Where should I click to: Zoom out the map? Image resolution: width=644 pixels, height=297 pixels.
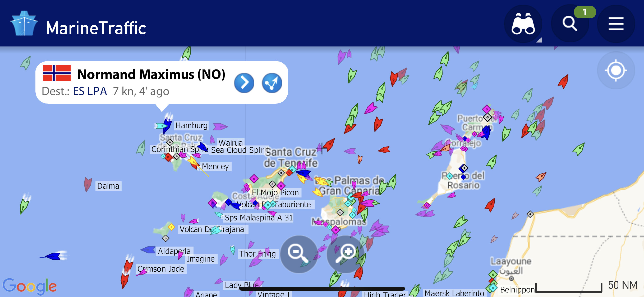point(299,254)
